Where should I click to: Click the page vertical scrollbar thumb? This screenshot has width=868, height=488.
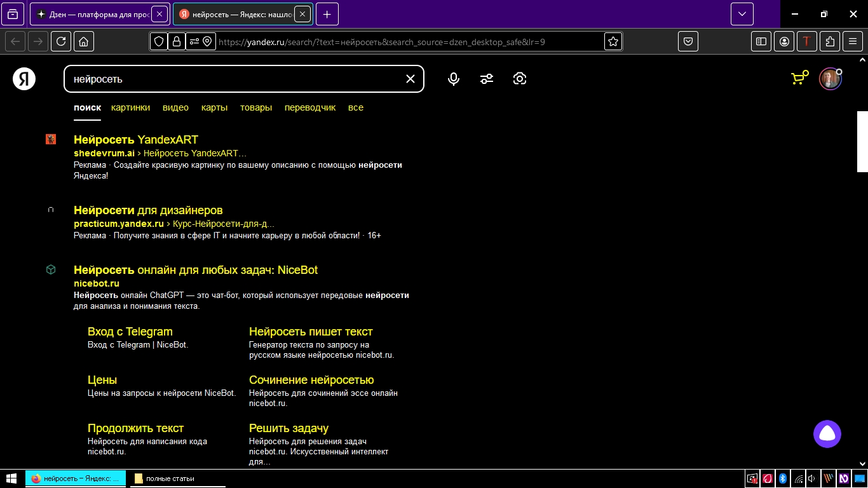[x=862, y=142]
